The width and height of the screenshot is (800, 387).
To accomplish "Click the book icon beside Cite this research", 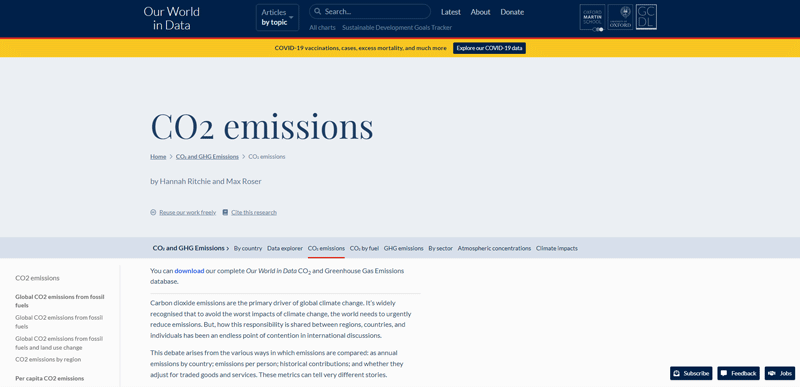I will (x=225, y=212).
